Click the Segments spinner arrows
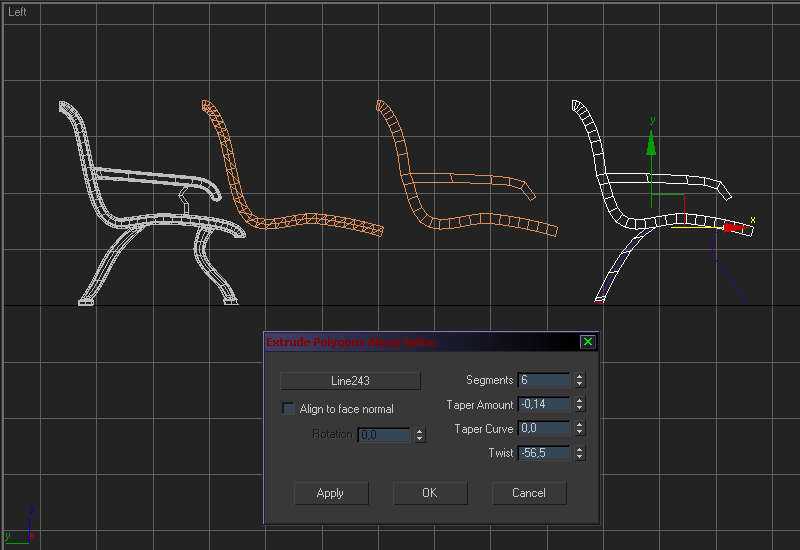Screen dimensions: 800x550 pos(580,381)
